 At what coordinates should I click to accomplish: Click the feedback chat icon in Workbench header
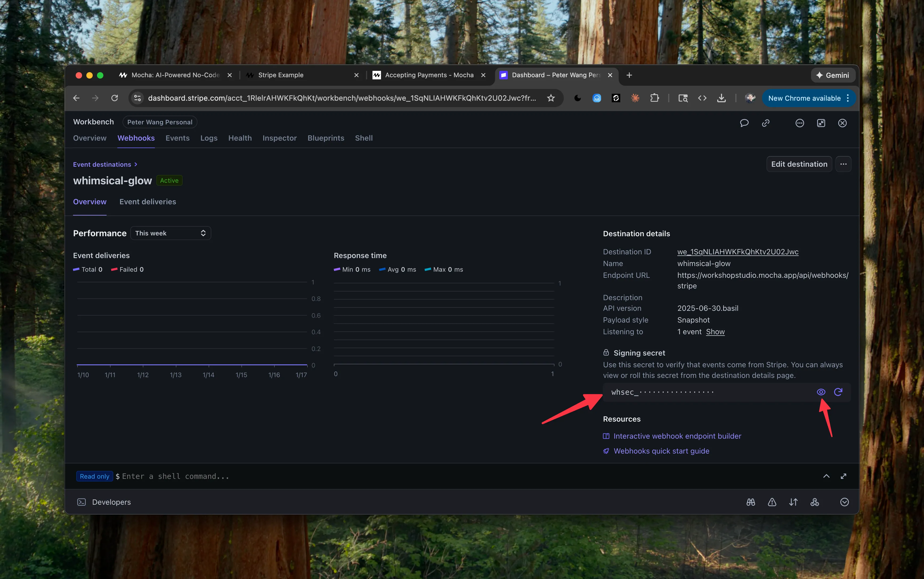[x=744, y=123]
